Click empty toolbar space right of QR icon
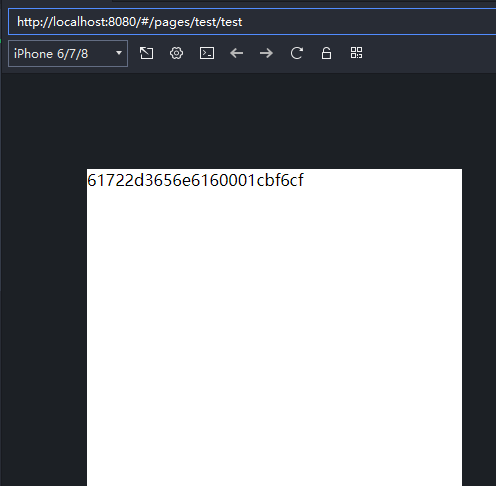Screen dimensions: 496x486 click(430, 53)
